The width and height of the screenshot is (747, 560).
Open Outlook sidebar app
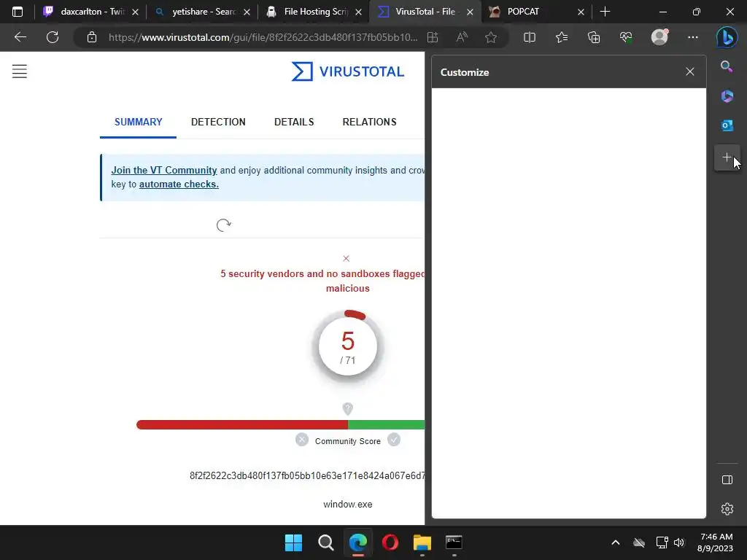pyautogui.click(x=727, y=125)
